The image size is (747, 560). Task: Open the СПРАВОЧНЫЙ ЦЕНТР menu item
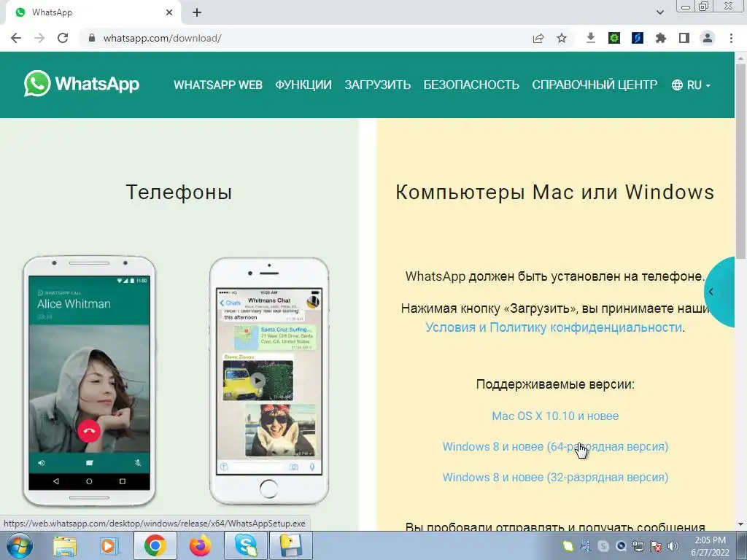595,85
